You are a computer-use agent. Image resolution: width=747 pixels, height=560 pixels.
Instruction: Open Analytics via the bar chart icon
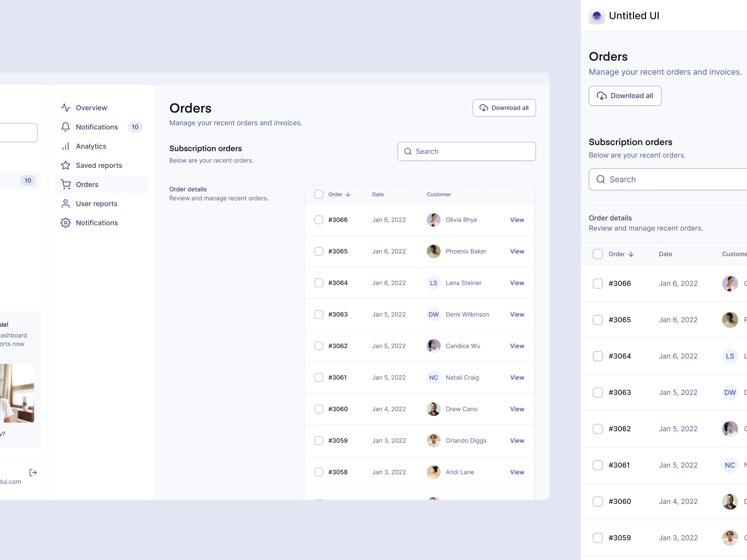pyautogui.click(x=65, y=146)
